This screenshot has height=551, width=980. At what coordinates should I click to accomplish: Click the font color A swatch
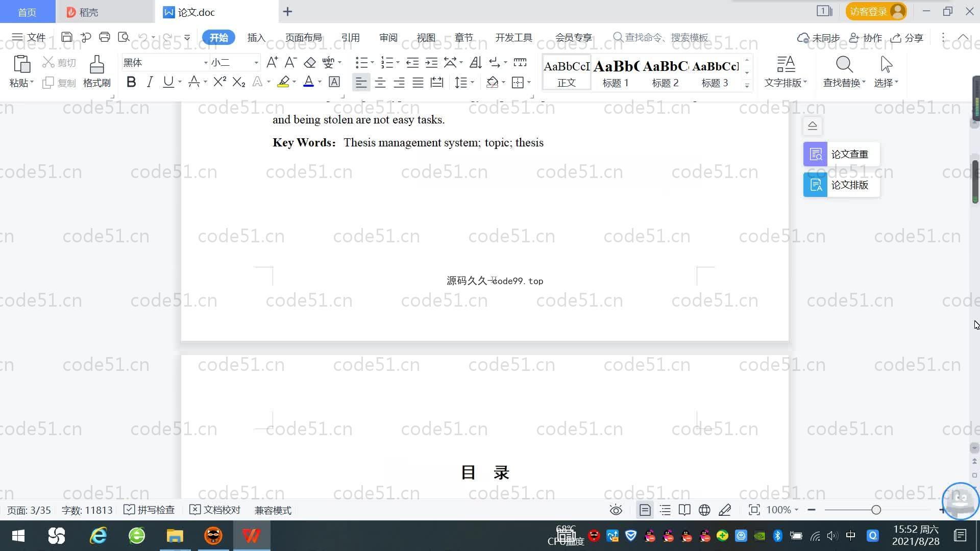coord(308,82)
